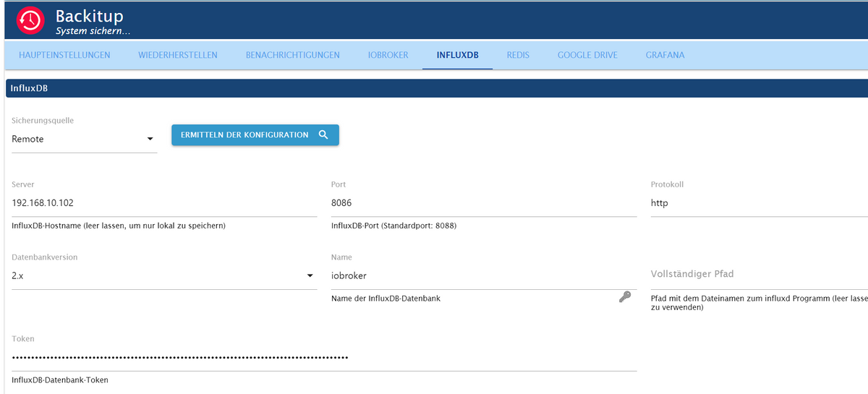Screen dimensions: 868x394
Task: Click the Vollständiger Pfad input field
Action: tap(759, 275)
